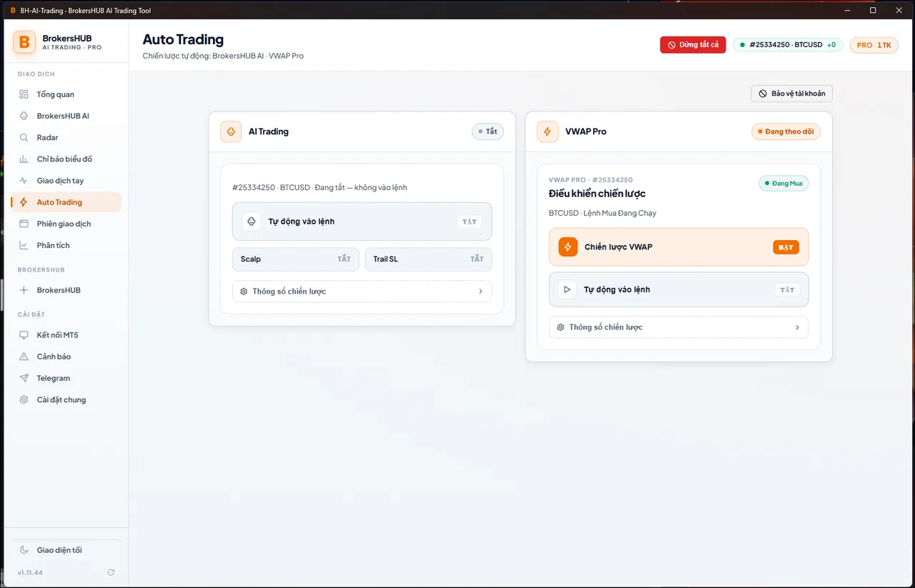Screen dimensions: 915x588
Task: Click the Telegram paper plane icon
Action: [x=24, y=378]
